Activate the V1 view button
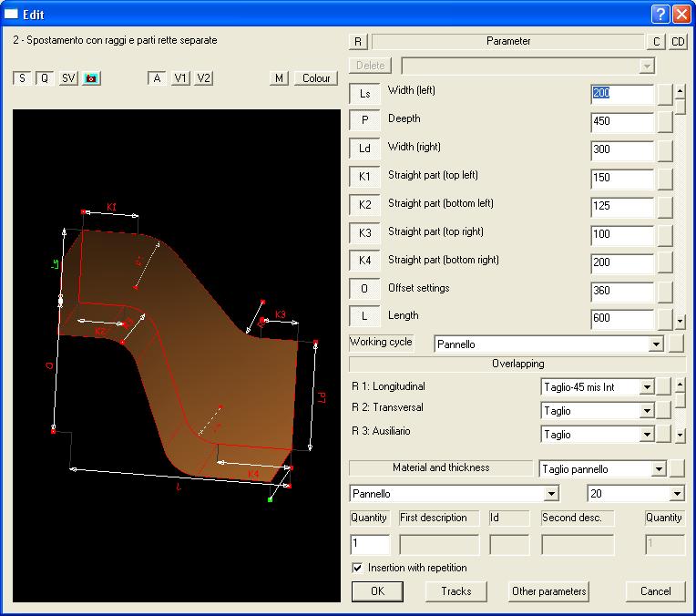The width and height of the screenshot is (696, 616). tap(181, 78)
